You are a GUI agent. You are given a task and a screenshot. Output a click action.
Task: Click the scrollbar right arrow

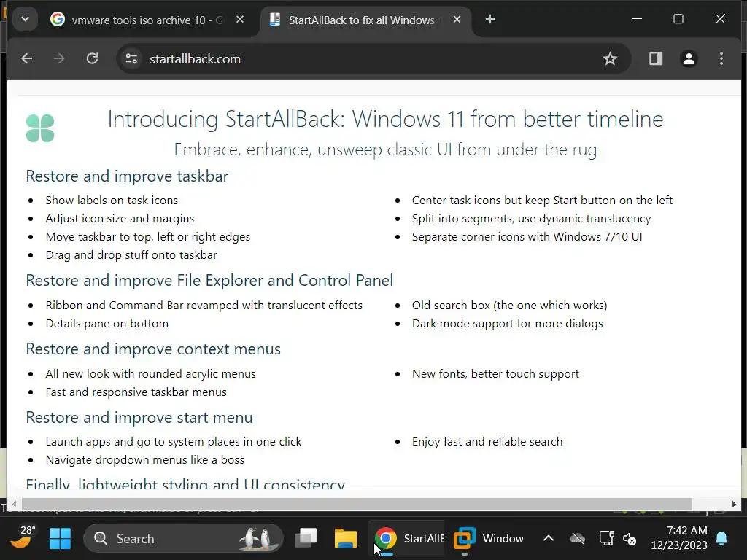(x=734, y=504)
